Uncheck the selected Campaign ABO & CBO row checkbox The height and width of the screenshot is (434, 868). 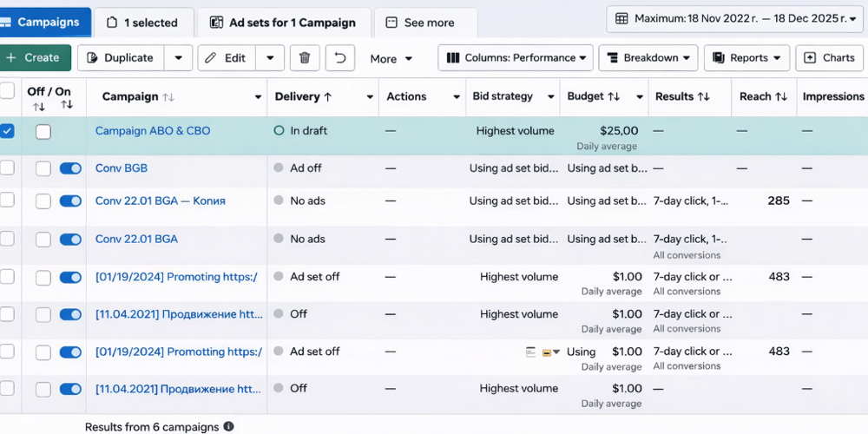pyautogui.click(x=7, y=131)
